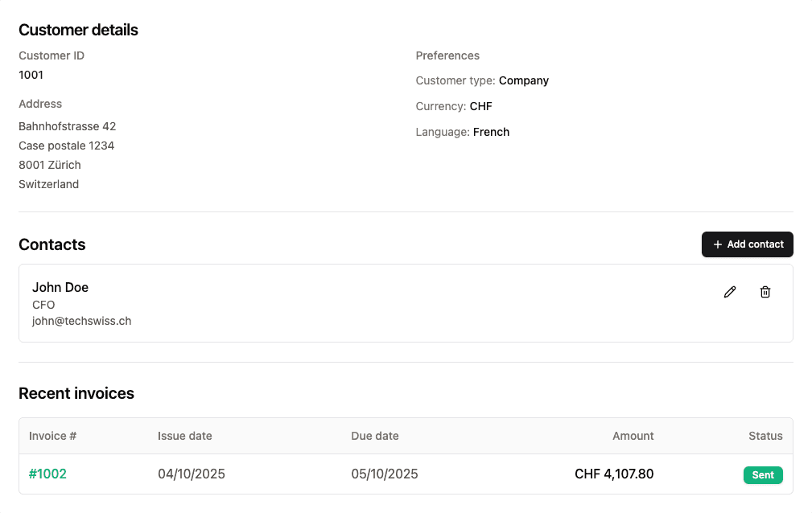Click the pencil edit icon for John Doe
812x513 pixels.
(x=730, y=292)
